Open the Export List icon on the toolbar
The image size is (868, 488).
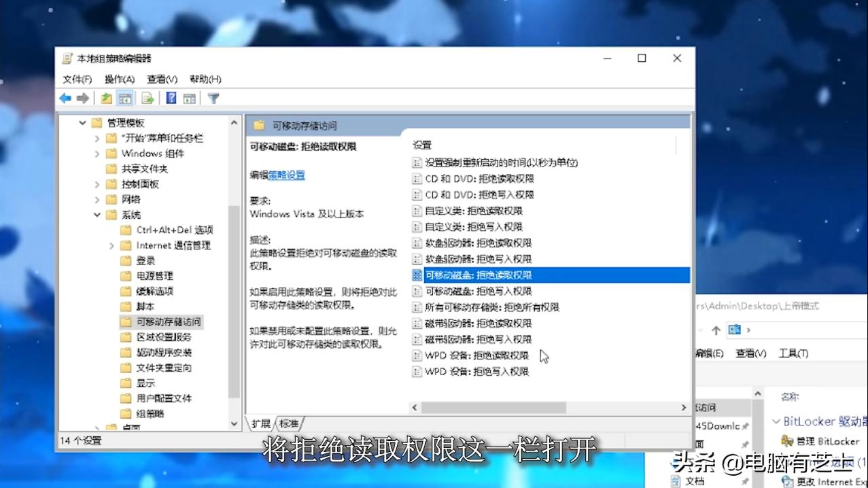click(147, 97)
